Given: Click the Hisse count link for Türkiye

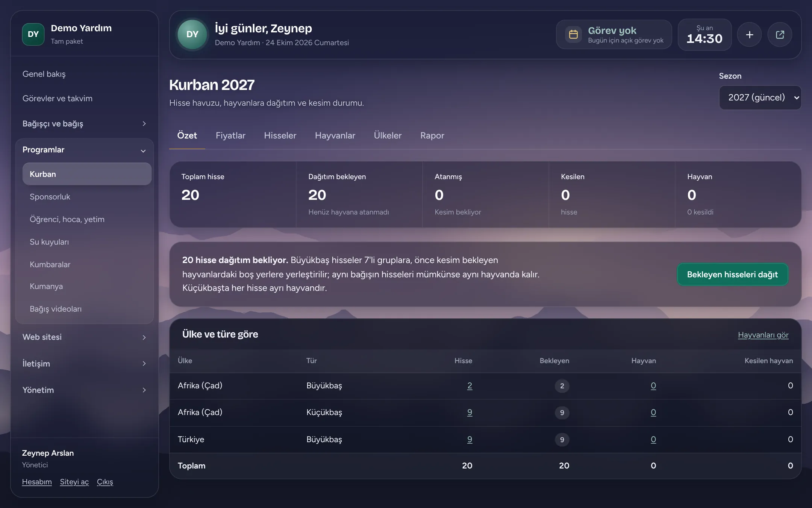Looking at the screenshot, I should (x=470, y=439).
